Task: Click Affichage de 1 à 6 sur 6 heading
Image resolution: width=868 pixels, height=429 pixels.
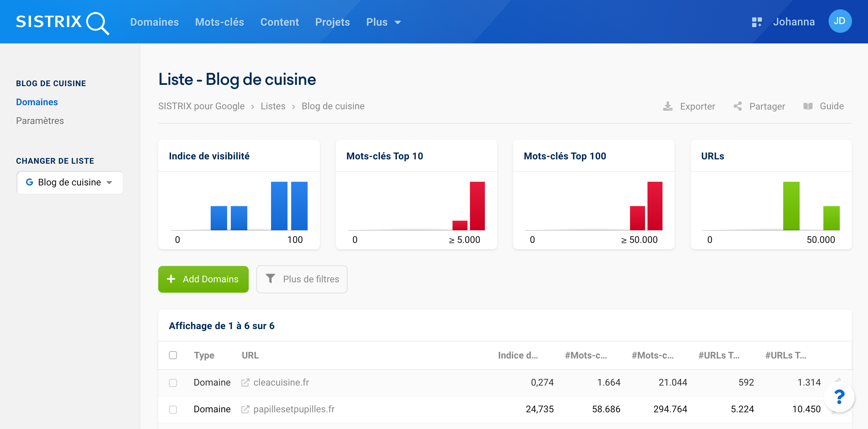Action: pos(221,326)
